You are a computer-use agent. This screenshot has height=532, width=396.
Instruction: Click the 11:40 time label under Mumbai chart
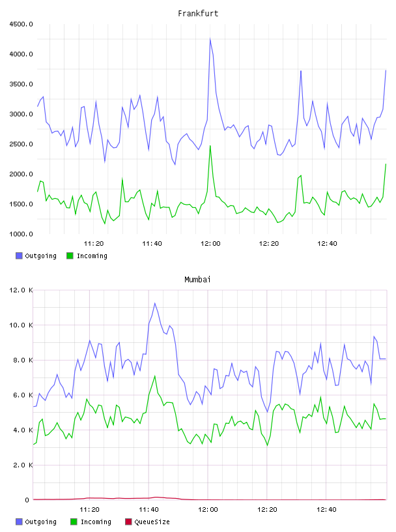(148, 510)
